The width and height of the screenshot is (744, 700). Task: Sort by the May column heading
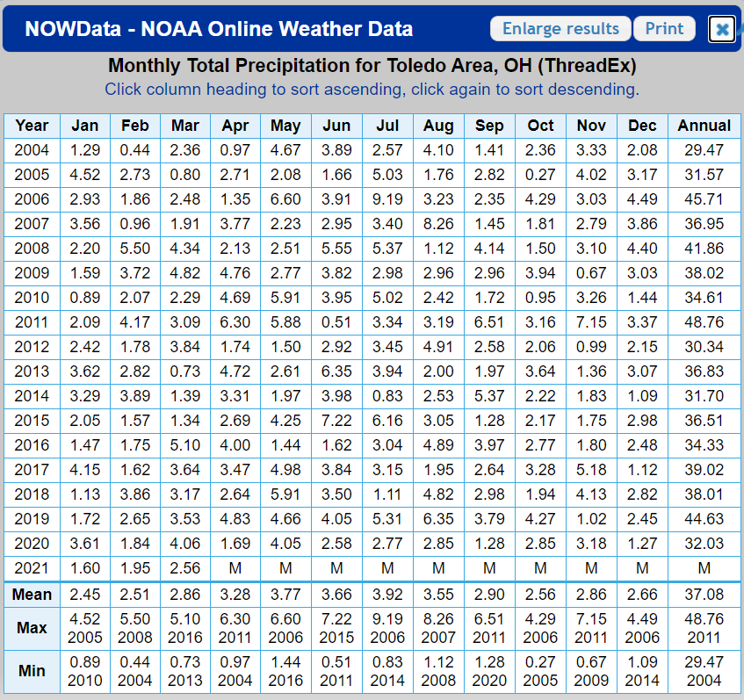[x=285, y=126]
